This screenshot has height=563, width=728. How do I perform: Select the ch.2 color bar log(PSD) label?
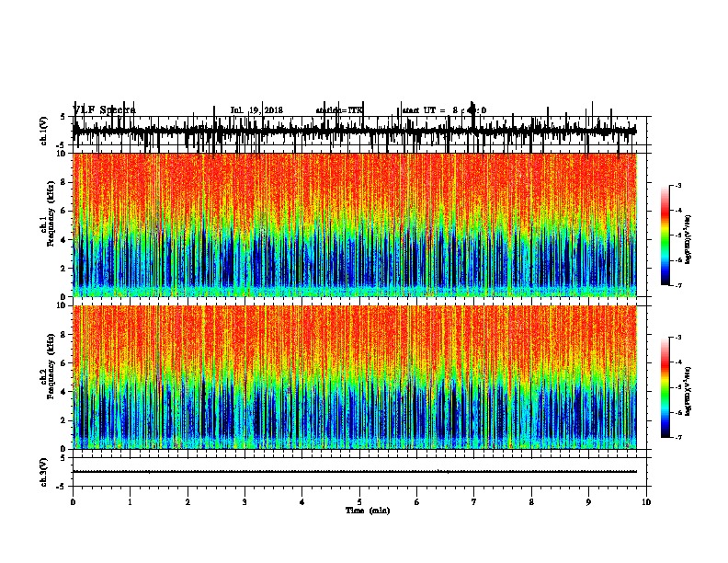(688, 391)
